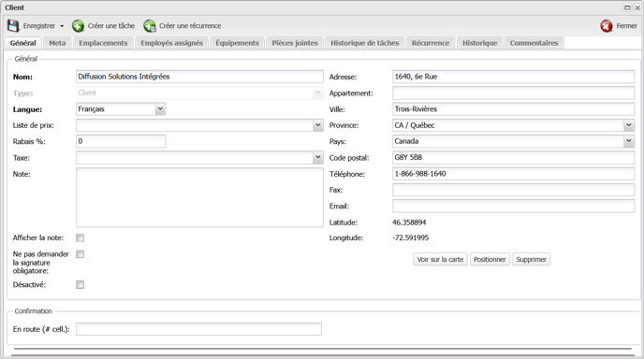The height and width of the screenshot is (359, 644).
Task: Click the Longitude value -72.591995
Action: (410, 238)
